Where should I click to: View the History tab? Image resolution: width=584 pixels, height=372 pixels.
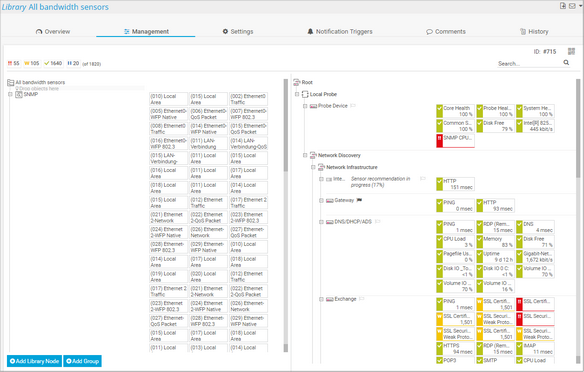[x=534, y=32]
